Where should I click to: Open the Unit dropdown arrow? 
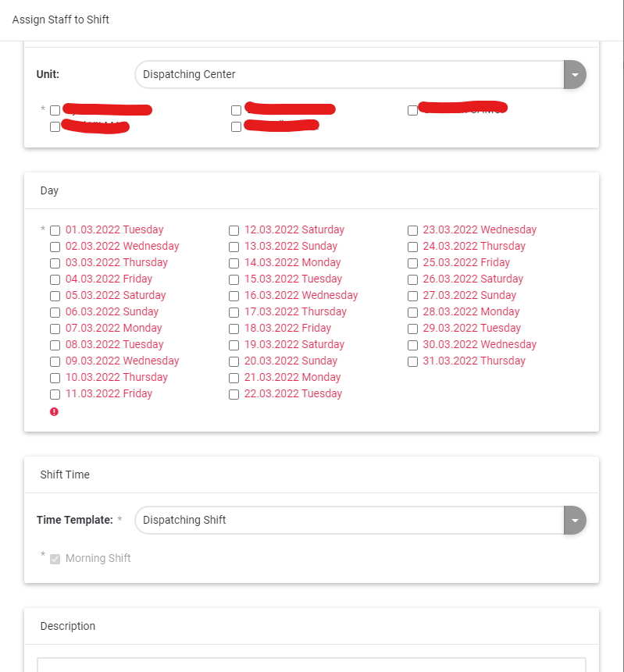tap(575, 75)
